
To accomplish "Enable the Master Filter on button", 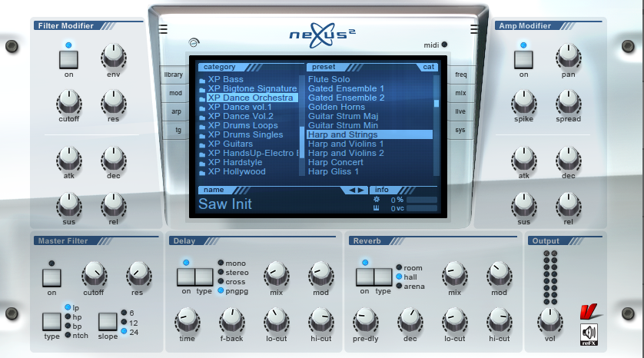I will tap(51, 278).
